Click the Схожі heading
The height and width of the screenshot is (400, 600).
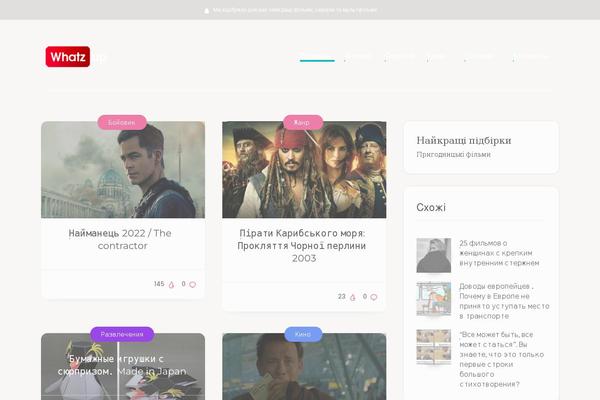[x=431, y=207]
